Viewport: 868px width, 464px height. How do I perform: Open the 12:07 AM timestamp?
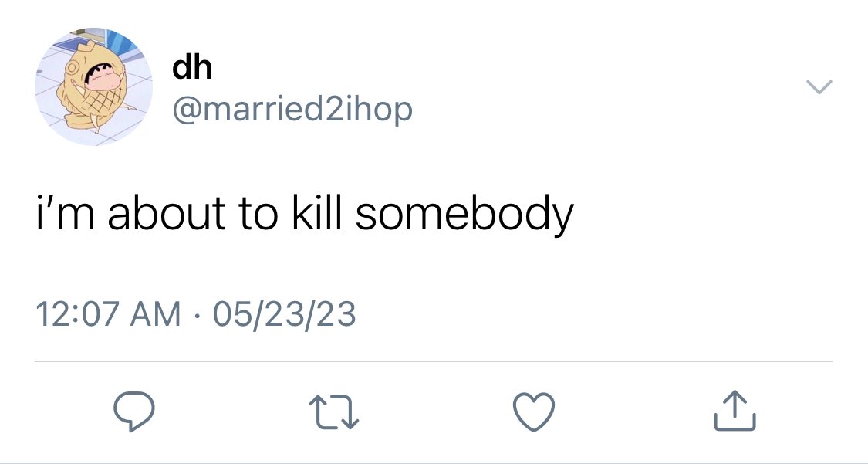(x=109, y=314)
